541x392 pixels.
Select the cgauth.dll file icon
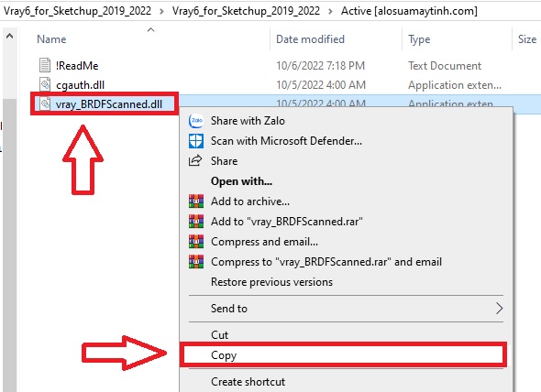tap(45, 84)
